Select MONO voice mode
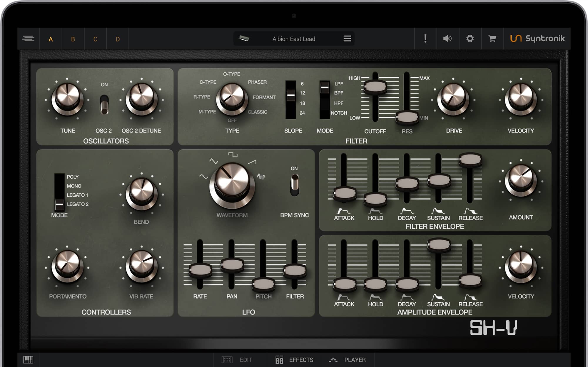 point(74,186)
